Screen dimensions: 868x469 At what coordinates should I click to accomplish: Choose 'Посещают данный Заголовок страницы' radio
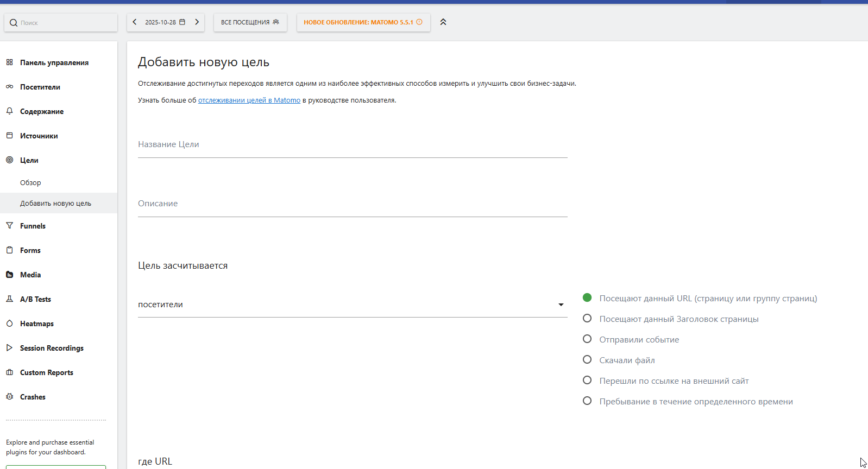click(587, 319)
